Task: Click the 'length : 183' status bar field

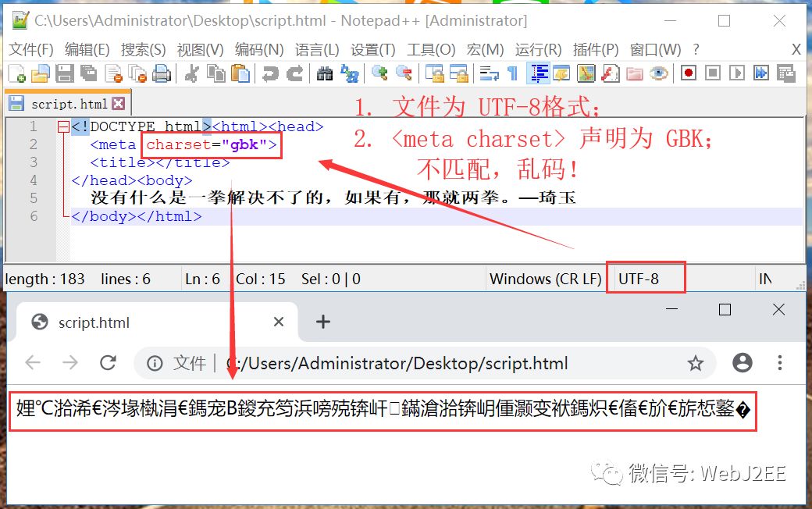Action: (x=45, y=279)
